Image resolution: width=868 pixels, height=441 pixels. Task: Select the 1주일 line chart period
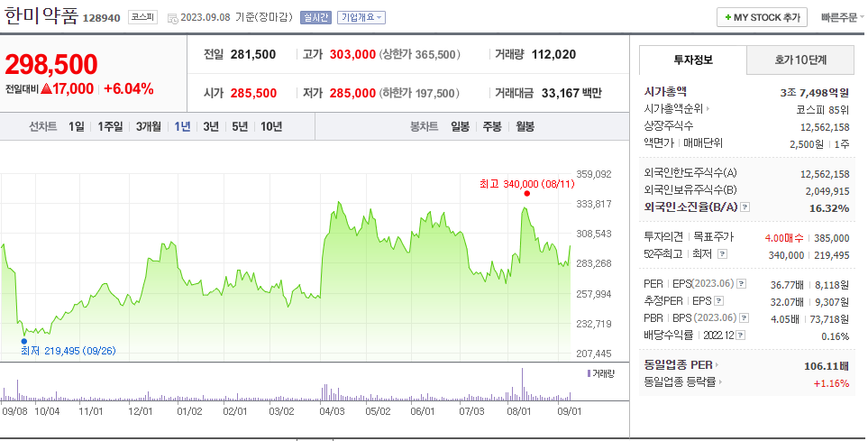tap(110, 127)
